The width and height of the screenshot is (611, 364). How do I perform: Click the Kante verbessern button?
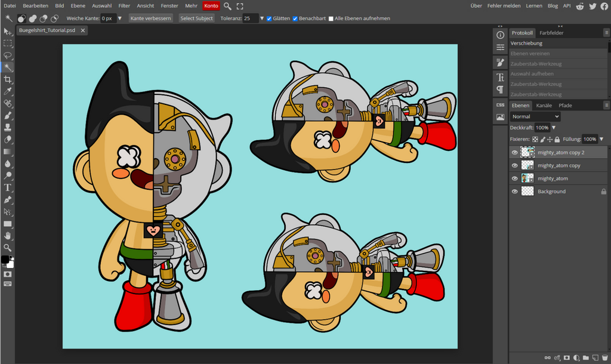[150, 18]
